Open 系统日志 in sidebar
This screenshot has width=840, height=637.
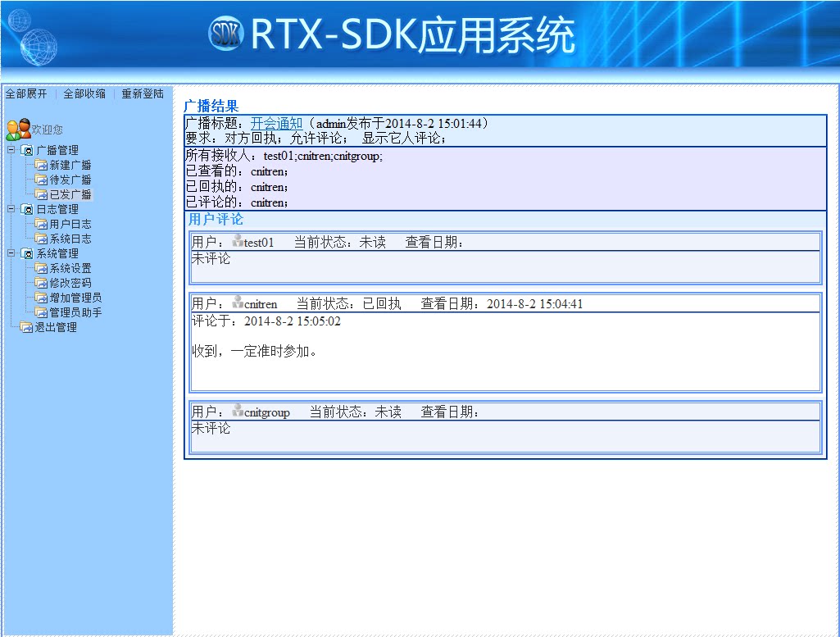coord(70,239)
